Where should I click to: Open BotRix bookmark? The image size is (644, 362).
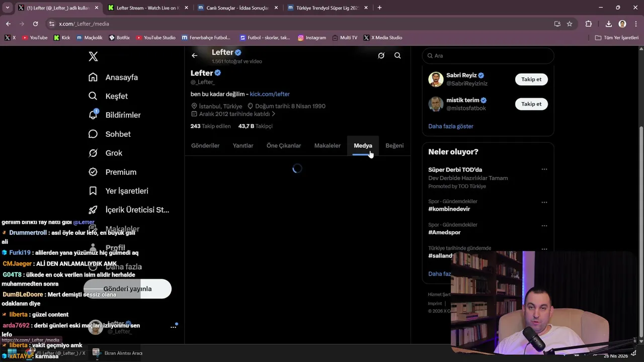point(119,38)
